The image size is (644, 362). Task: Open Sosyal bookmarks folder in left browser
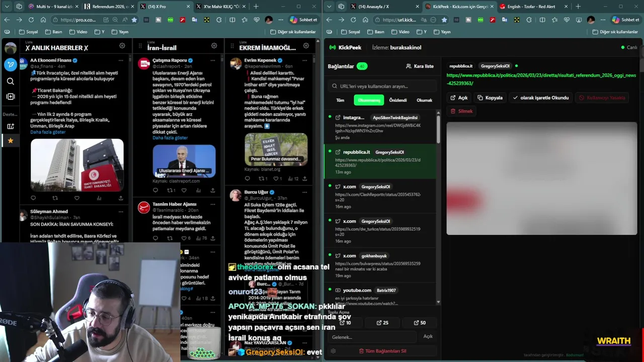(x=28, y=32)
